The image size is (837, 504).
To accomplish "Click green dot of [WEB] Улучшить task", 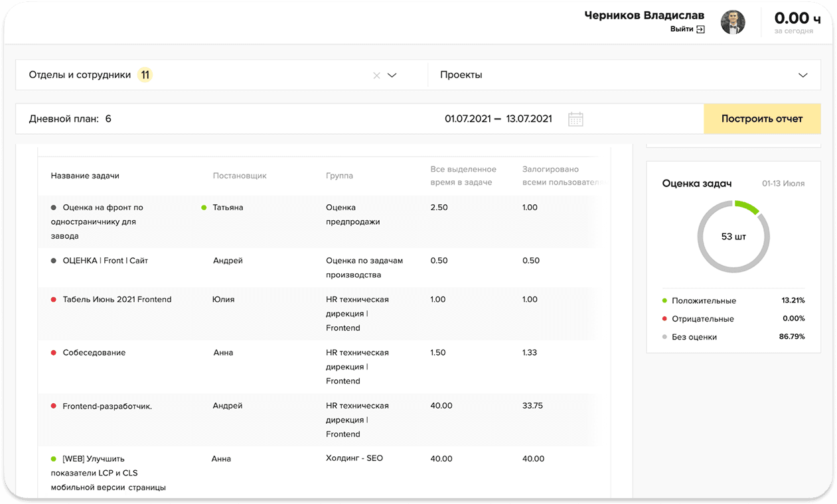I will click(x=54, y=459).
